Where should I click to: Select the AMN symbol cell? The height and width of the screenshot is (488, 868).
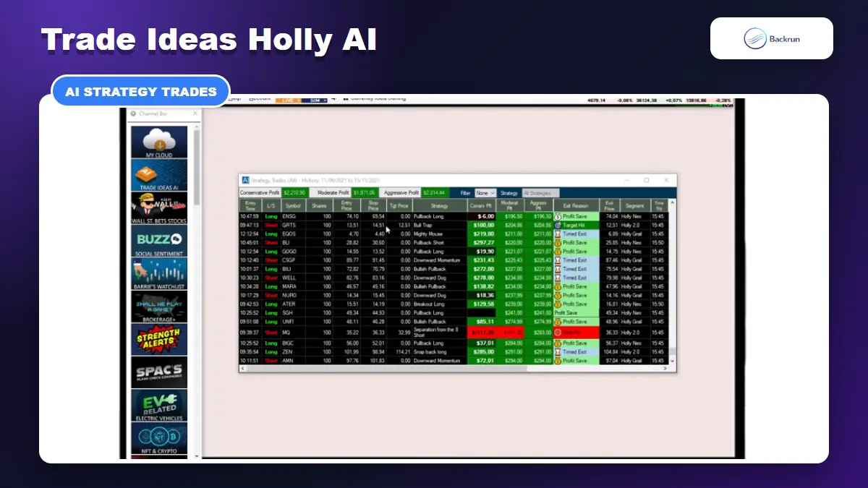tap(292, 360)
